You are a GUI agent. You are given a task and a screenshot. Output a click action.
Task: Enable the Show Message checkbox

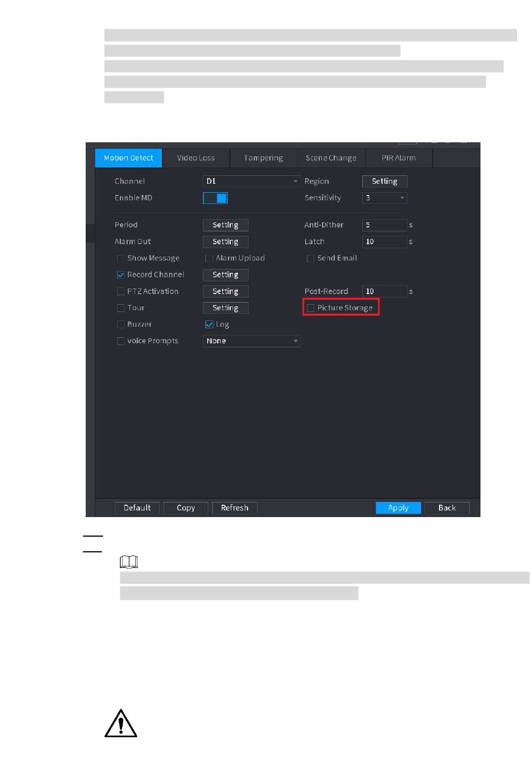[120, 258]
